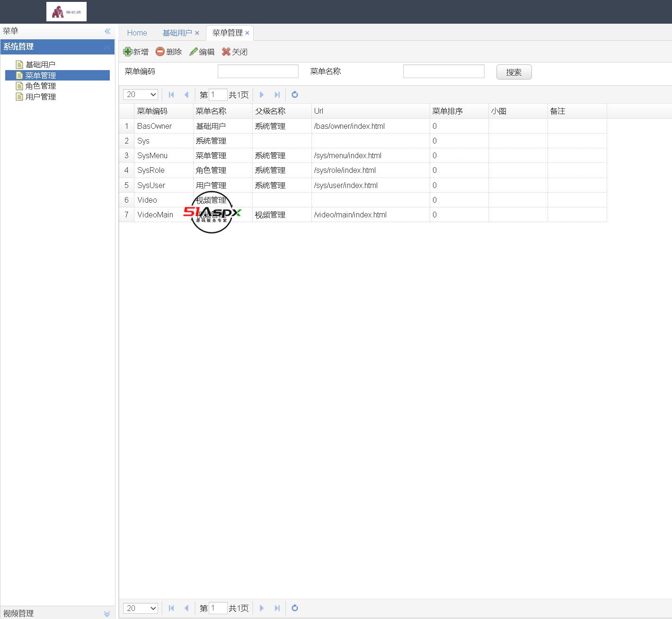Go to previous page in top pager
This screenshot has width=672, height=619.
pos(186,95)
